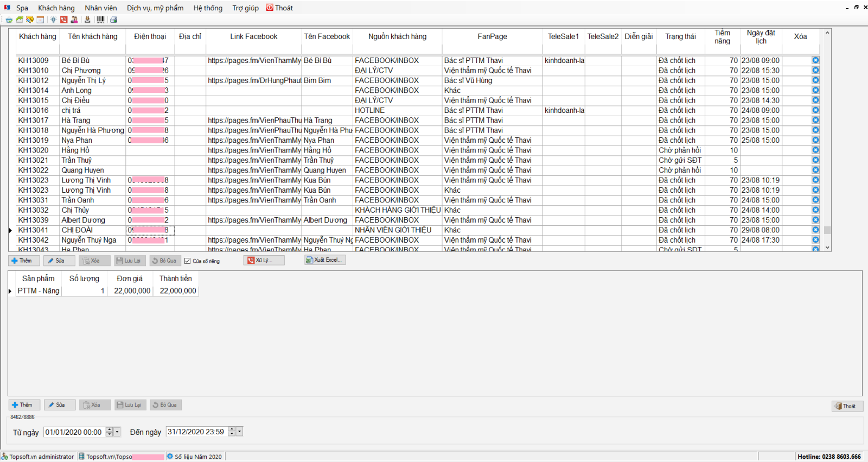Click delete icon in row KH13017
868x462 pixels.
tap(815, 121)
